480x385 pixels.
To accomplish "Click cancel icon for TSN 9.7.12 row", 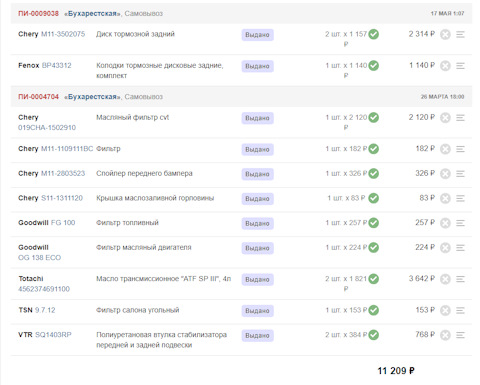I will 445,310.
